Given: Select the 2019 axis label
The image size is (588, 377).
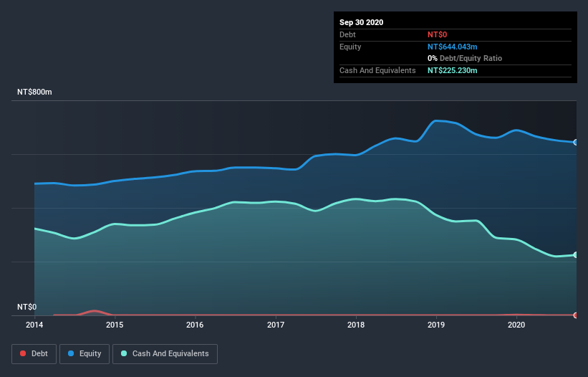Looking at the screenshot, I should point(436,325).
